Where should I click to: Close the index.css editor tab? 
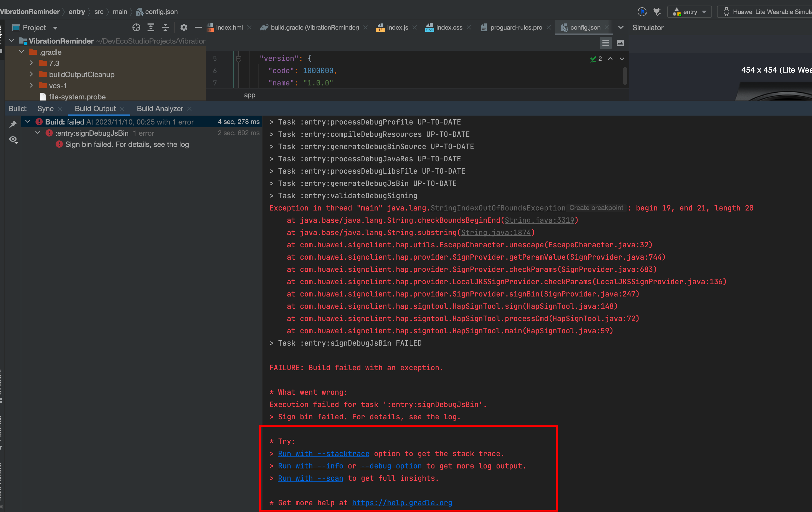pyautogui.click(x=469, y=28)
